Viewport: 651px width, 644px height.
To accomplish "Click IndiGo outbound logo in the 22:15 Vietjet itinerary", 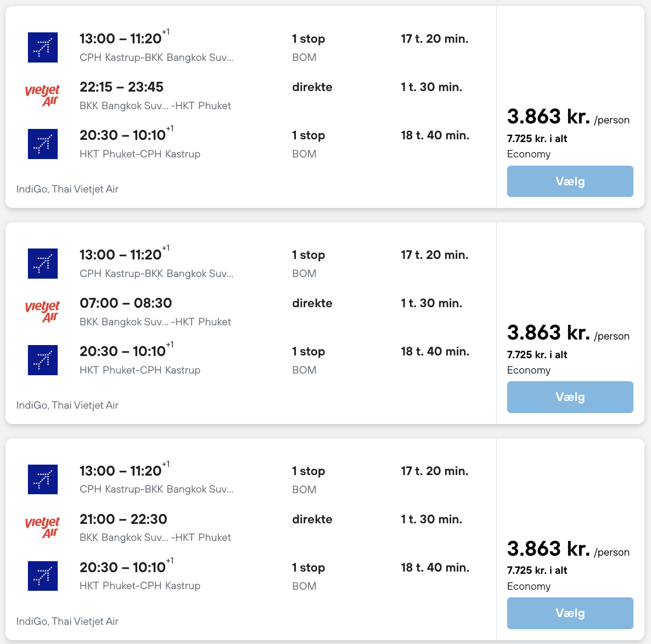I will click(43, 47).
